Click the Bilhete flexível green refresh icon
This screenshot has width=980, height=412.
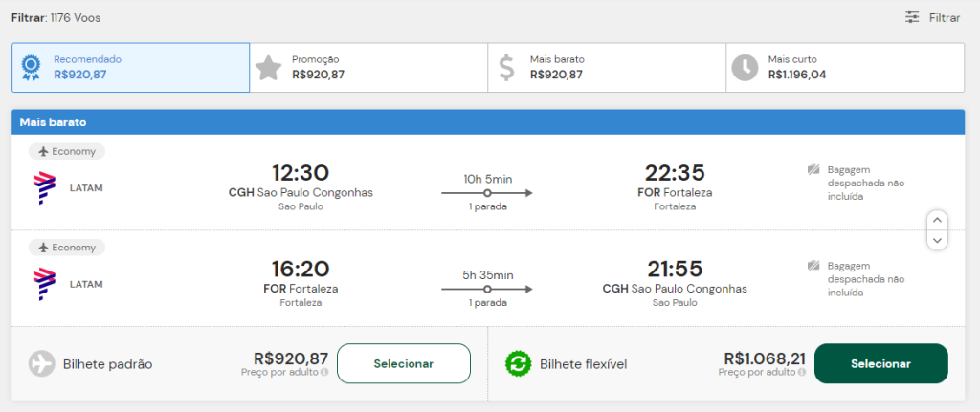click(518, 363)
